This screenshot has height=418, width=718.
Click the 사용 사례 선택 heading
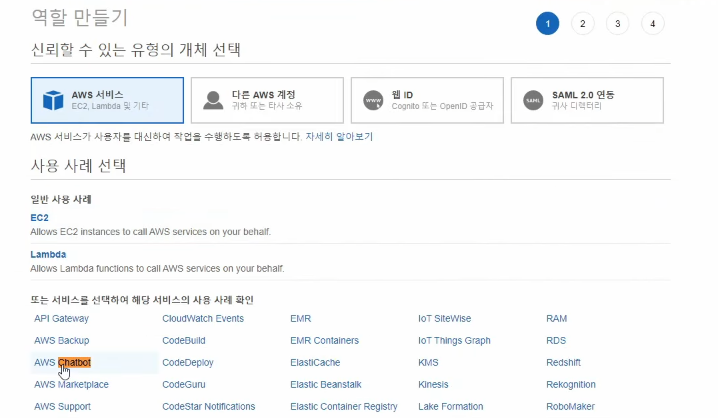tap(78, 166)
